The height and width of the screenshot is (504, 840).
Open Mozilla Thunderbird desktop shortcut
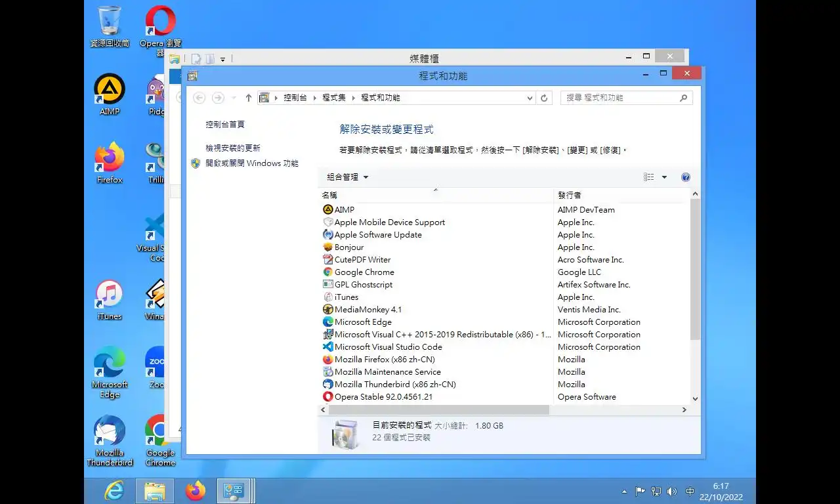pyautogui.click(x=110, y=440)
